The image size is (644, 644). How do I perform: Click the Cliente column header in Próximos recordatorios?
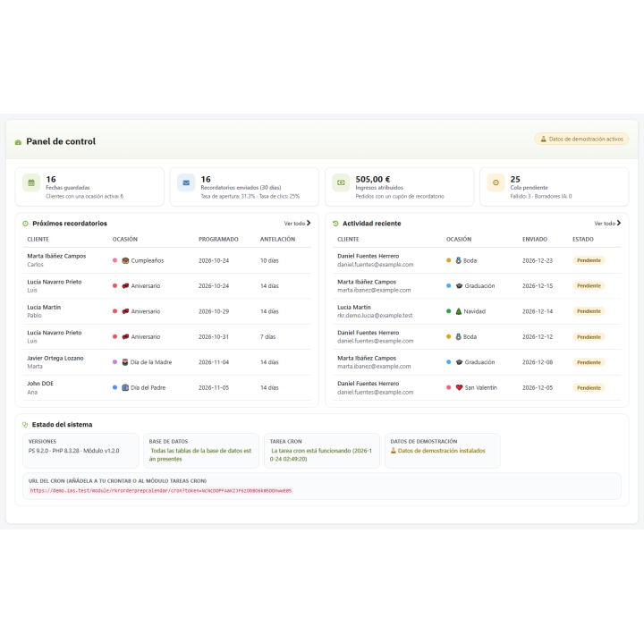click(38, 239)
